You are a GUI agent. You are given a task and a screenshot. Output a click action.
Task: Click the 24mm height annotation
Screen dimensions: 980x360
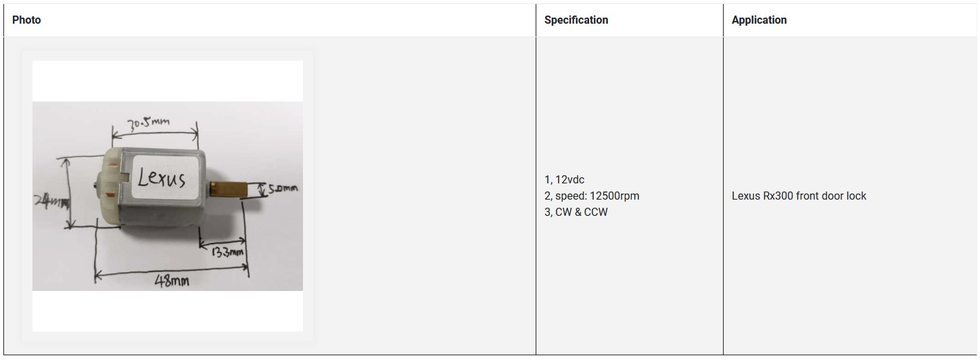[x=51, y=202]
